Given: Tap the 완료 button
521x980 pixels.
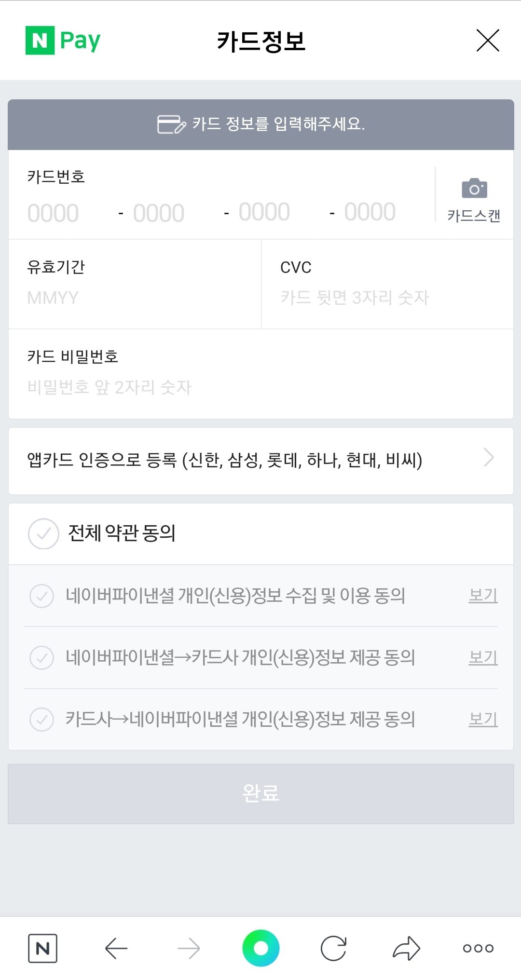Looking at the screenshot, I should pyautogui.click(x=261, y=794).
